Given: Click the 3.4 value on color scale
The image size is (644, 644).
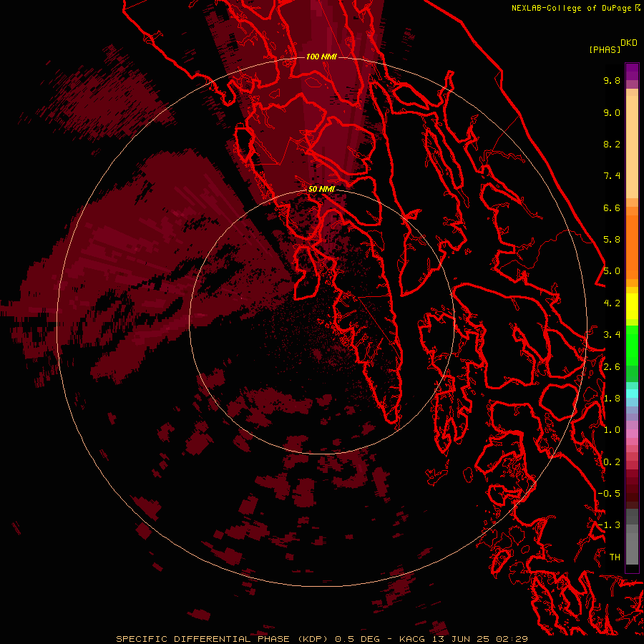Looking at the screenshot, I should (612, 335).
